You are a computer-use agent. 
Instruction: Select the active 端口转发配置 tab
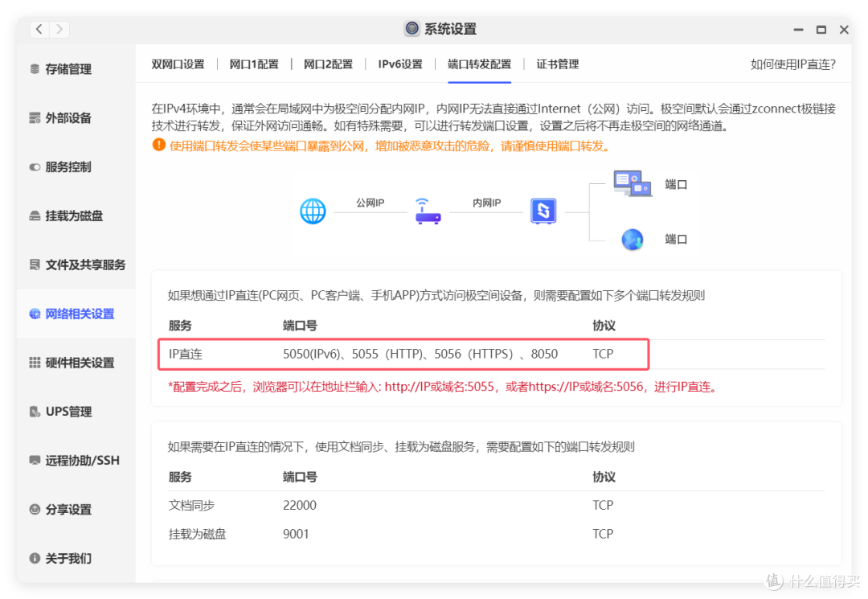(479, 64)
